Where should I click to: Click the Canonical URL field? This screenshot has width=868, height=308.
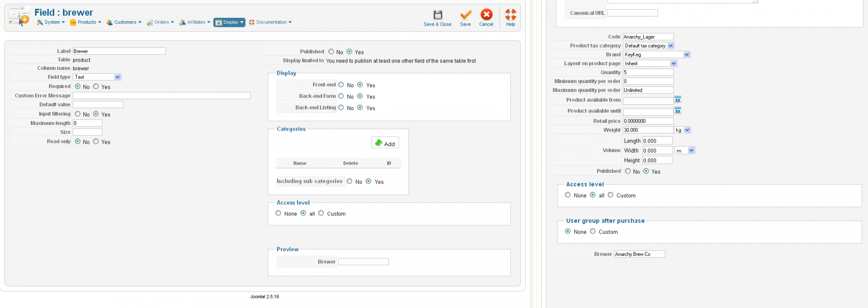click(632, 13)
